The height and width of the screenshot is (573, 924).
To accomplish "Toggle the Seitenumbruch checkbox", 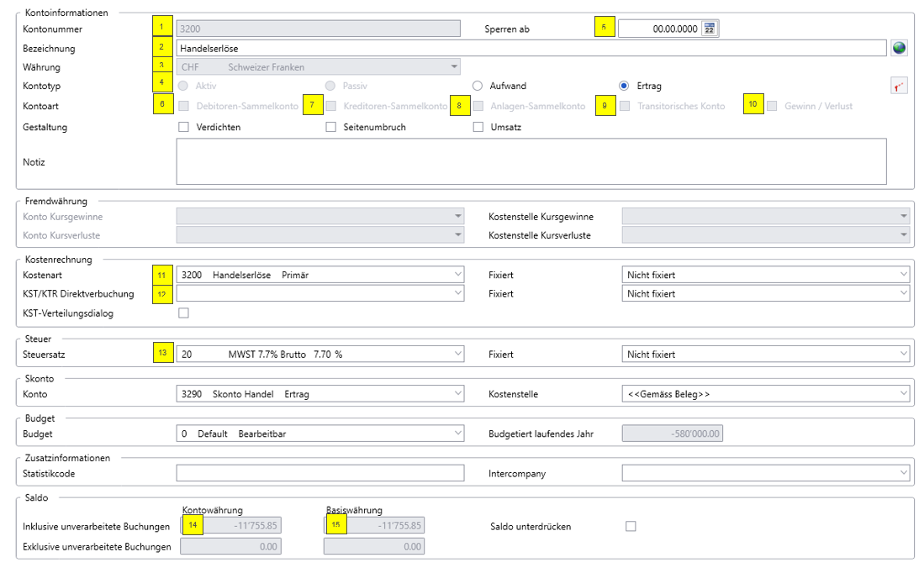I will coord(331,127).
